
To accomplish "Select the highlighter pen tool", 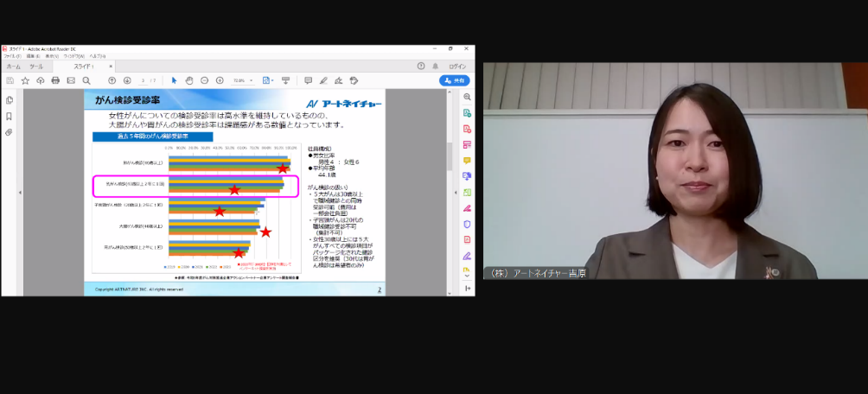I will 323,80.
